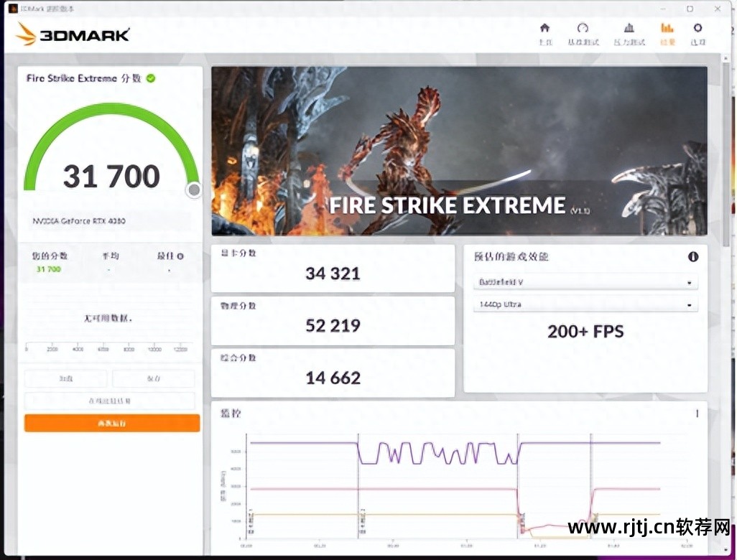Open the Benchmarks tab with gauge icon
The height and width of the screenshot is (560, 737).
pyautogui.click(x=583, y=34)
